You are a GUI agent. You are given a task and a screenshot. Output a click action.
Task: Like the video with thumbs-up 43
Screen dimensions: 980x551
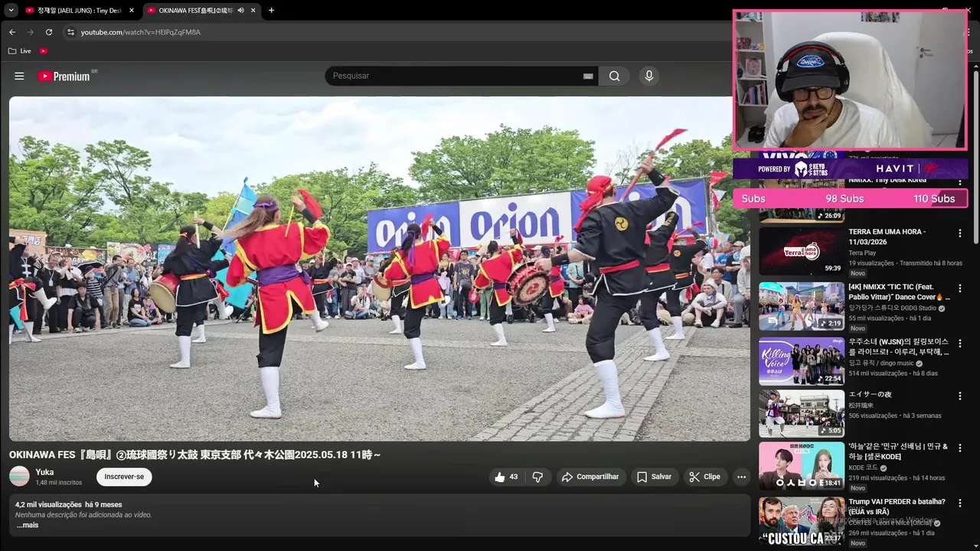point(506,477)
